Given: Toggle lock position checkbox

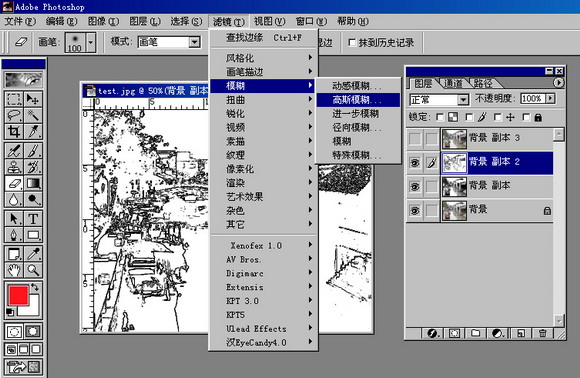Looking at the screenshot, I should coord(498,117).
